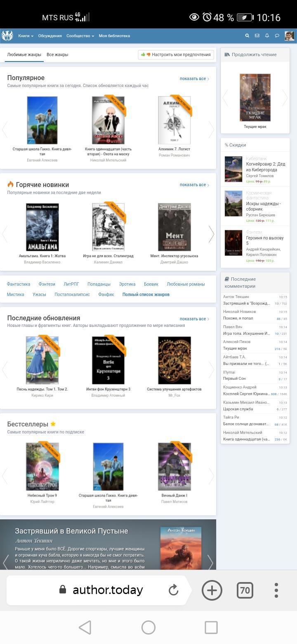Open the browser three-dot menu
Viewport: 297px width, 644px height.
[276, 590]
